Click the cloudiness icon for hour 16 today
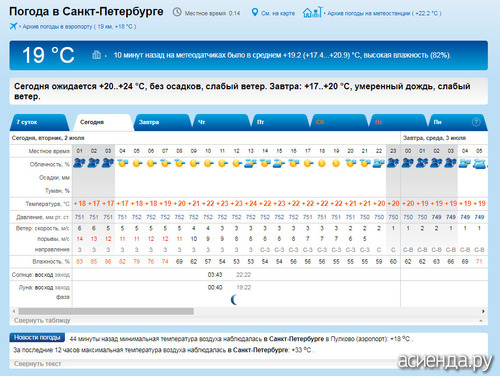Viewport: 500px width, 376px height. click(x=294, y=163)
